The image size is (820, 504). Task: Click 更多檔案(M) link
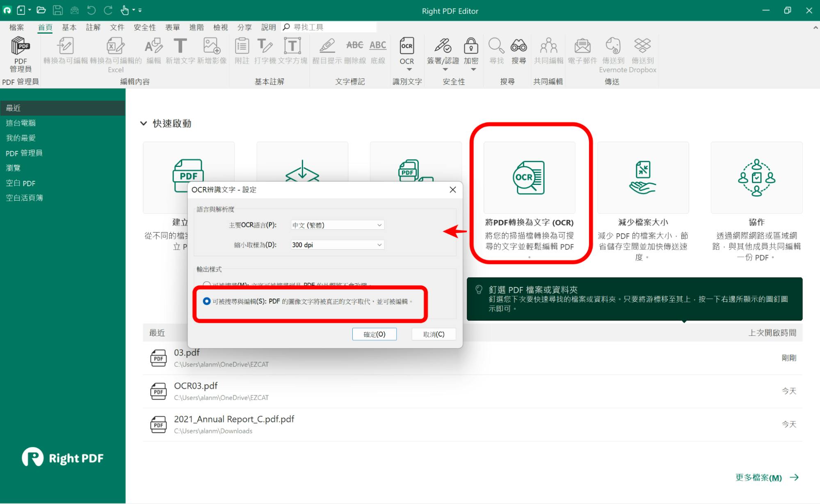click(759, 477)
